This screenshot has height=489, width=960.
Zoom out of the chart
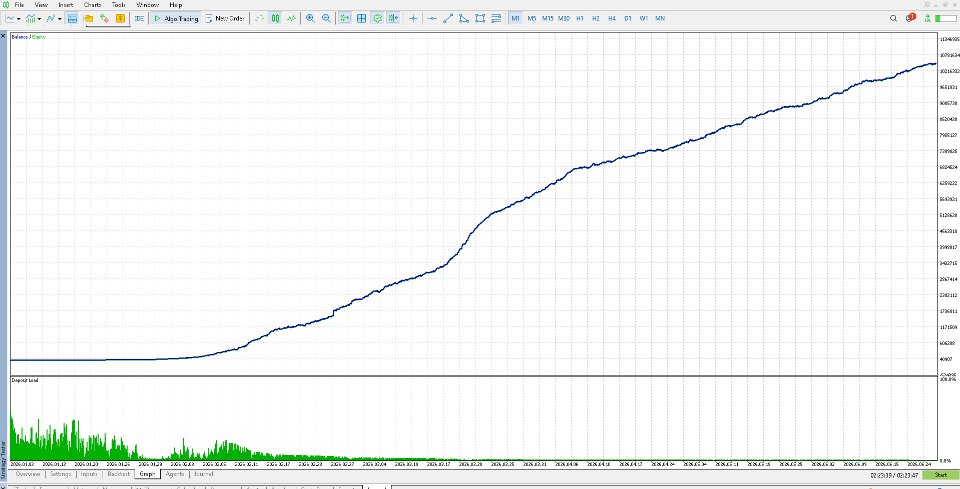326,18
